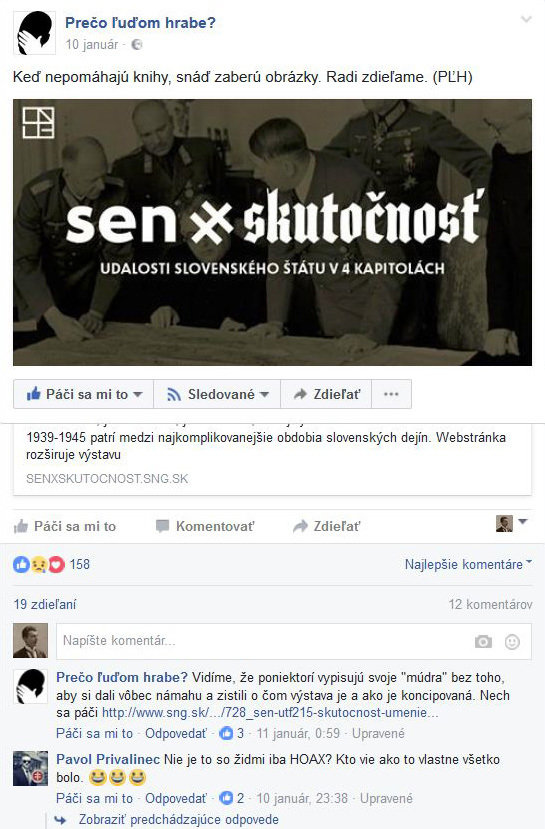Show previous replies via Zobraziť predchádzajúce odpovede

178,819
